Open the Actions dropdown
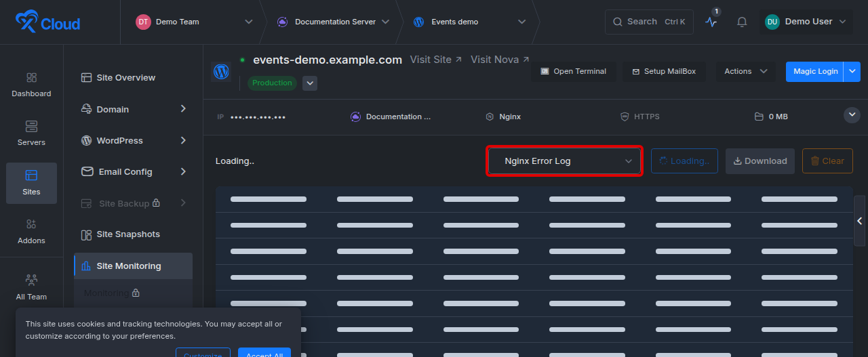Image resolution: width=868 pixels, height=357 pixels. (x=745, y=71)
